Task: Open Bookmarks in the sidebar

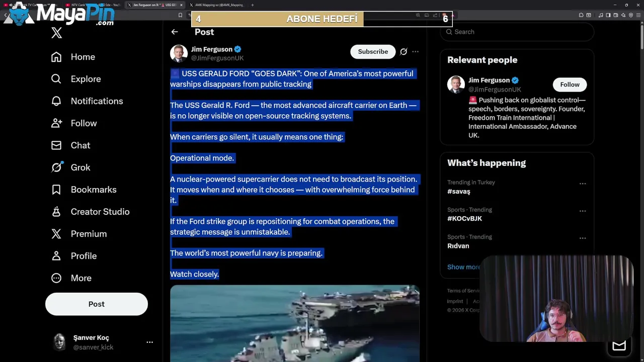Action: pos(84,190)
